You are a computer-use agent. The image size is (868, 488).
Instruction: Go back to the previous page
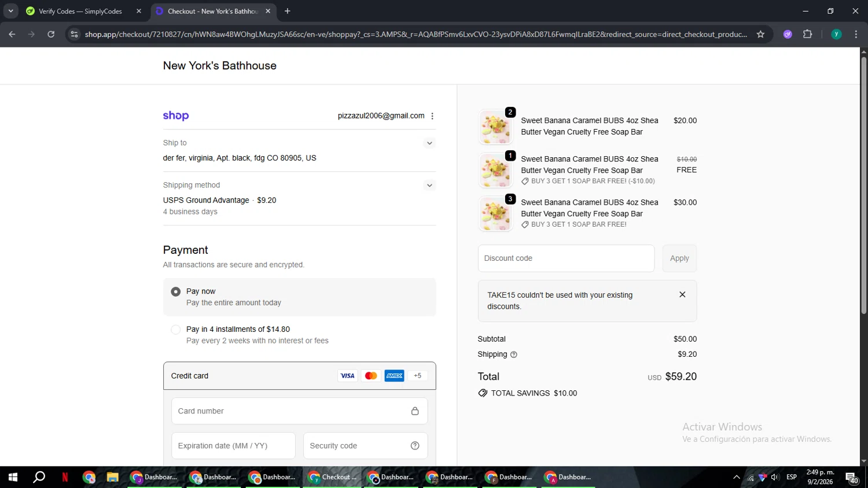pyautogui.click(x=12, y=34)
